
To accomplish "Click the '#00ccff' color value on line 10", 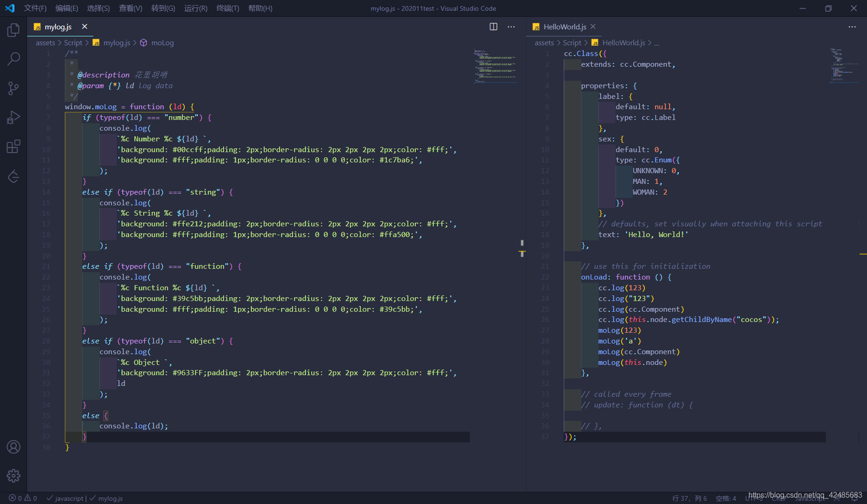I will (x=188, y=149).
